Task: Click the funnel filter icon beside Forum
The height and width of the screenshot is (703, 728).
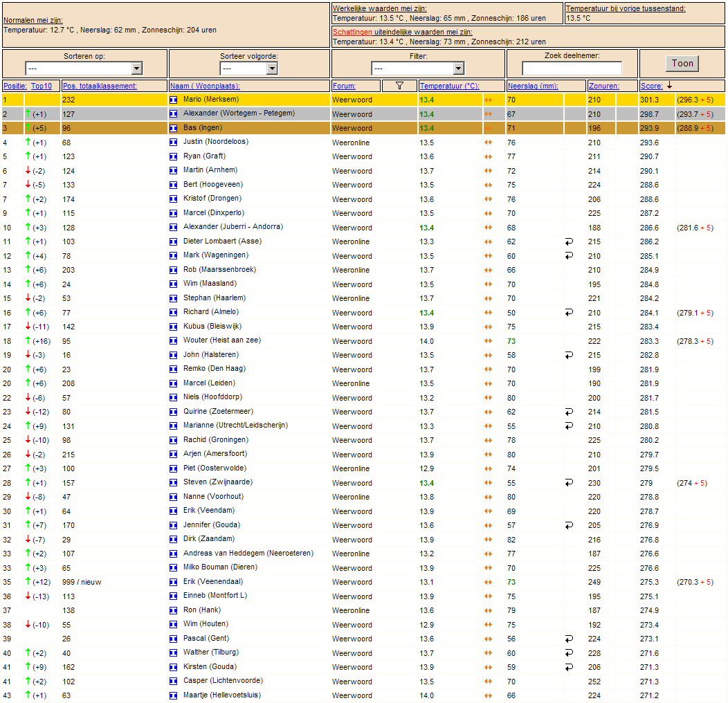Action: [x=399, y=85]
